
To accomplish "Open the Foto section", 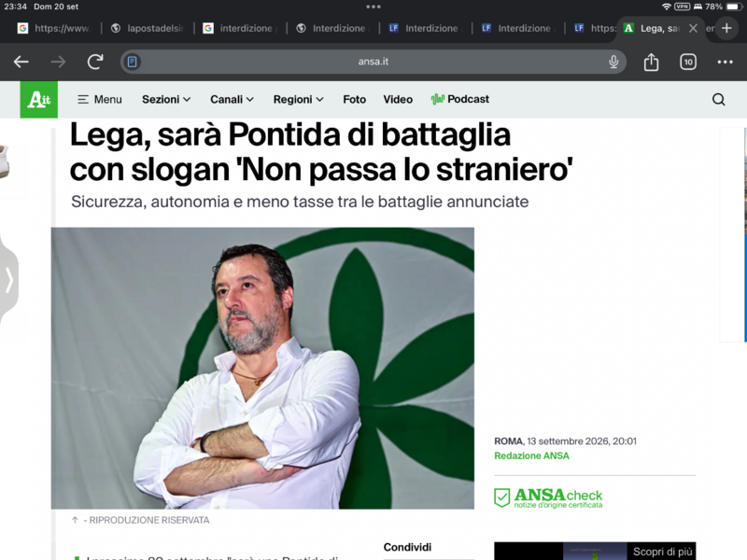I will point(355,100).
